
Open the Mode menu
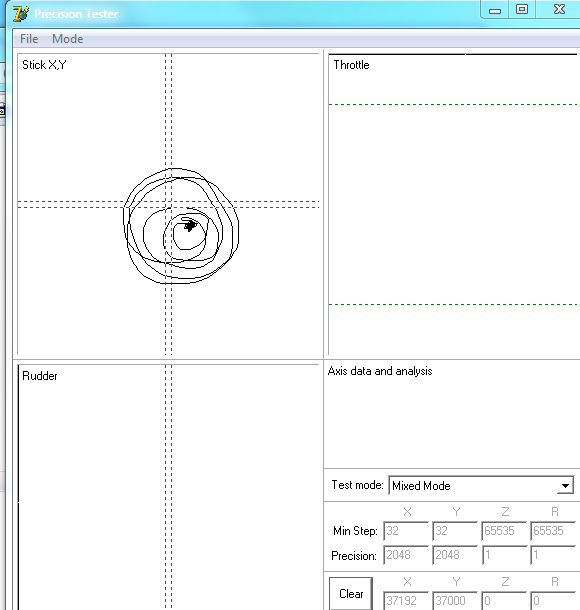68,39
